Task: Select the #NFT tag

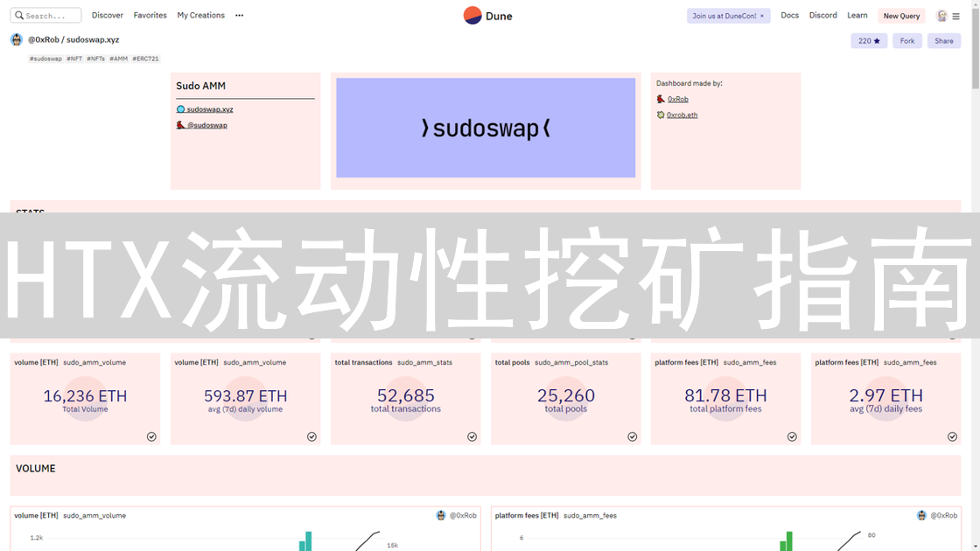Action: click(74, 59)
